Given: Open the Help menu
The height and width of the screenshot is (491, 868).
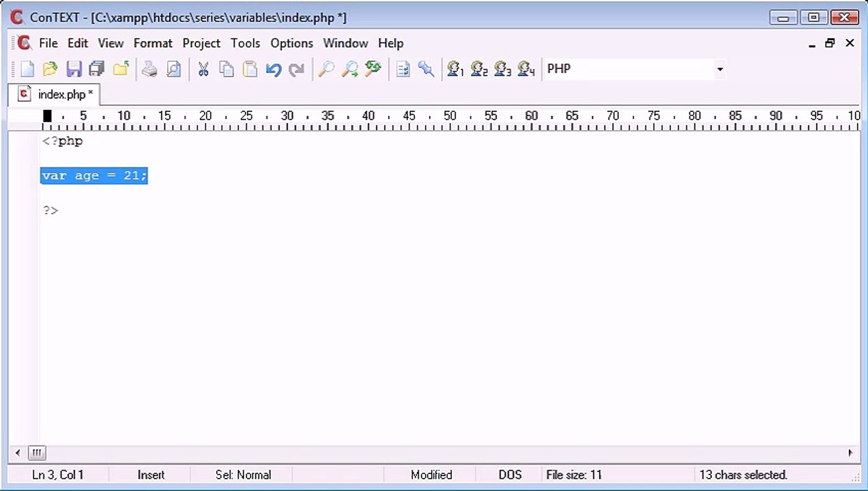Looking at the screenshot, I should point(390,43).
